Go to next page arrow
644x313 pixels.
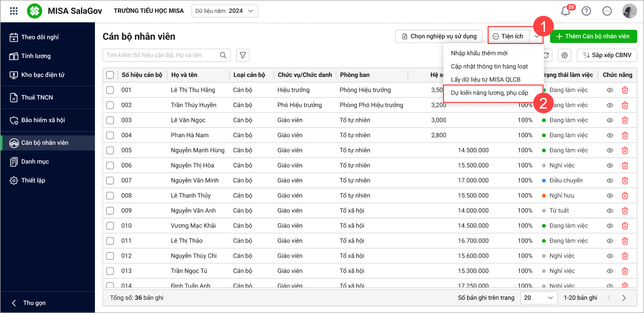click(624, 298)
